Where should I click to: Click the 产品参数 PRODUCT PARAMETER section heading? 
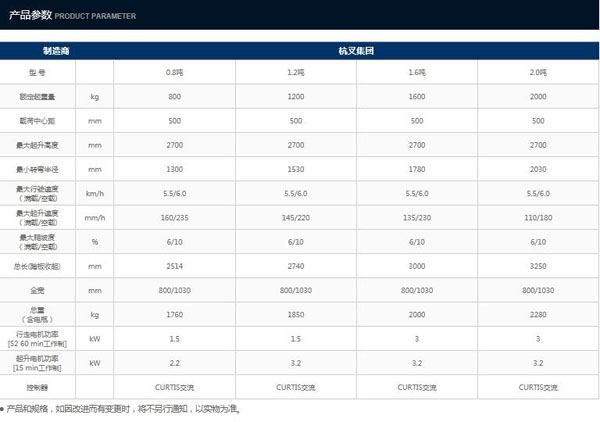tap(70, 16)
